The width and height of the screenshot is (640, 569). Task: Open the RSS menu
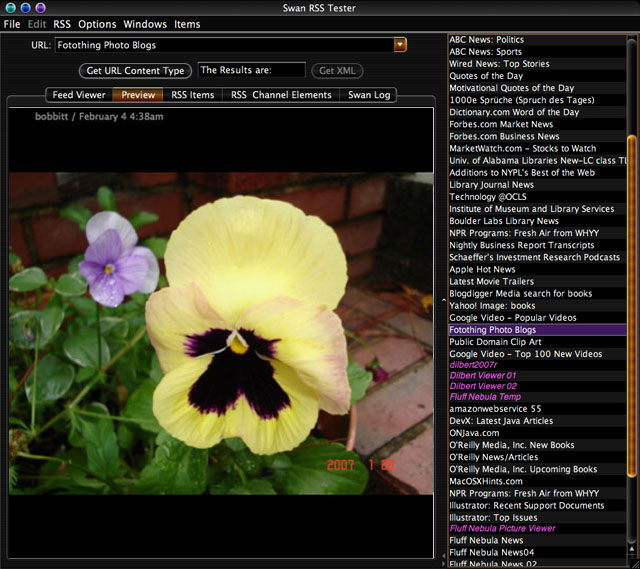pyautogui.click(x=62, y=24)
